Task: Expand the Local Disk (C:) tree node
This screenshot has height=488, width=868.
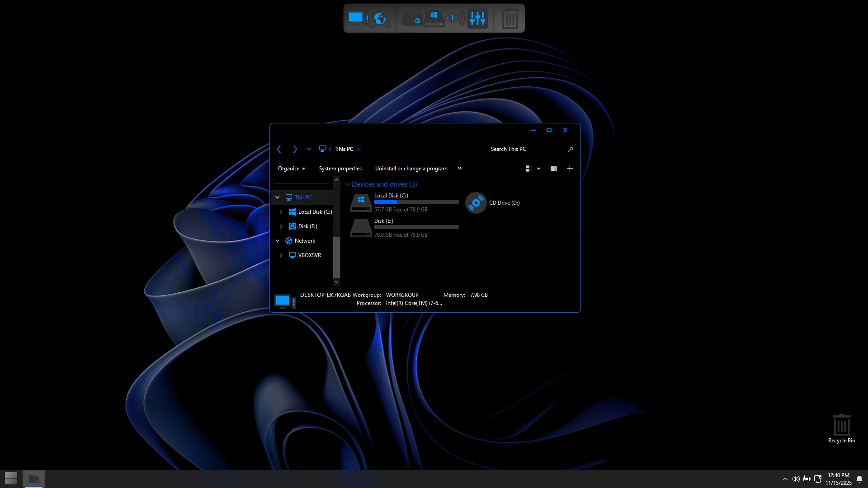Action: (281, 212)
